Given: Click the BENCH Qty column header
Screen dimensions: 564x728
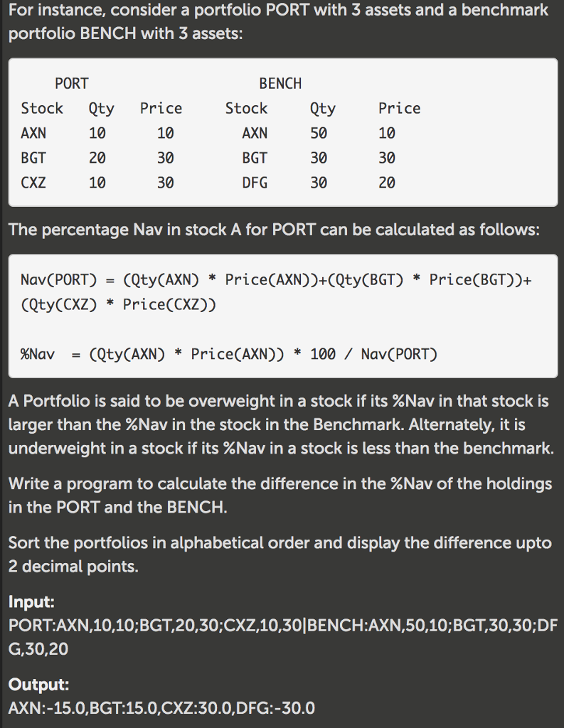Looking at the screenshot, I should click(322, 109).
